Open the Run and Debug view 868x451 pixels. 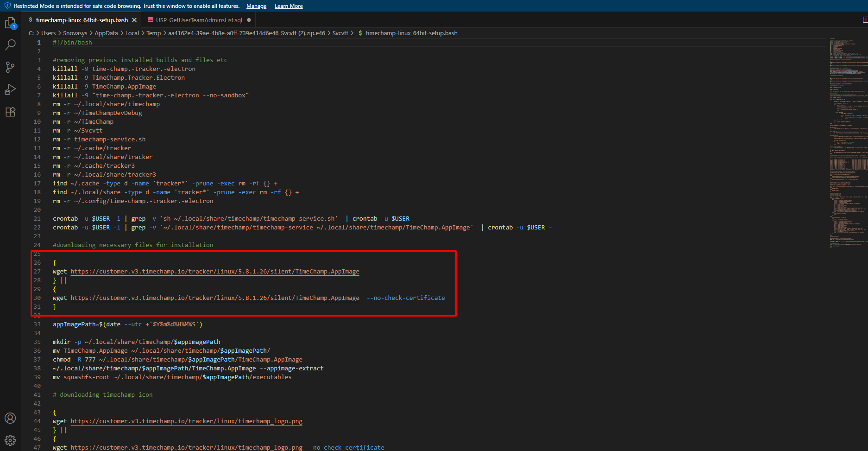pos(10,89)
